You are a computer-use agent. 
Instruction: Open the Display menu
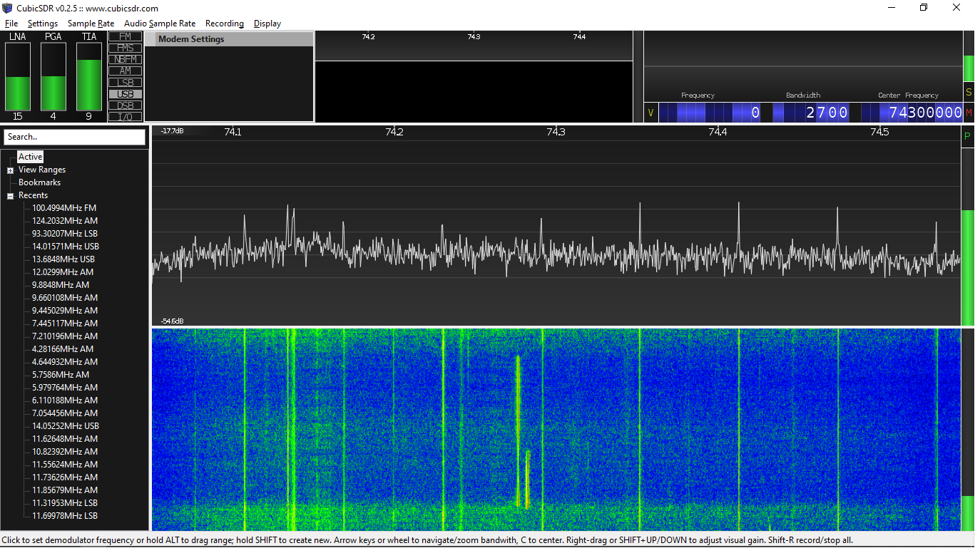click(x=267, y=24)
